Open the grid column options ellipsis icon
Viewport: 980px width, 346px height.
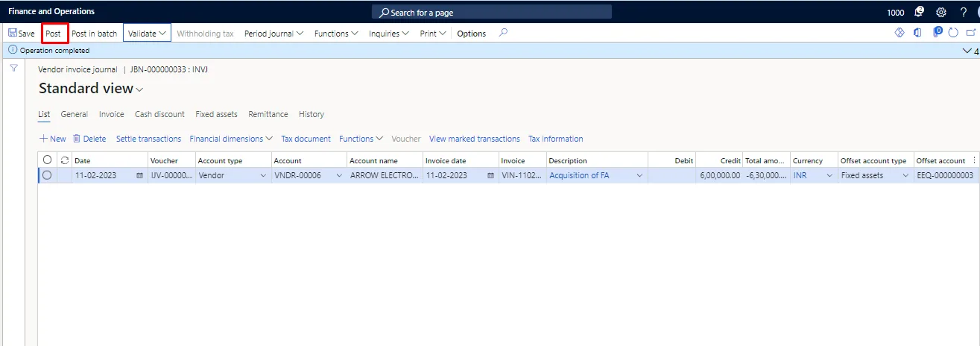(974, 160)
